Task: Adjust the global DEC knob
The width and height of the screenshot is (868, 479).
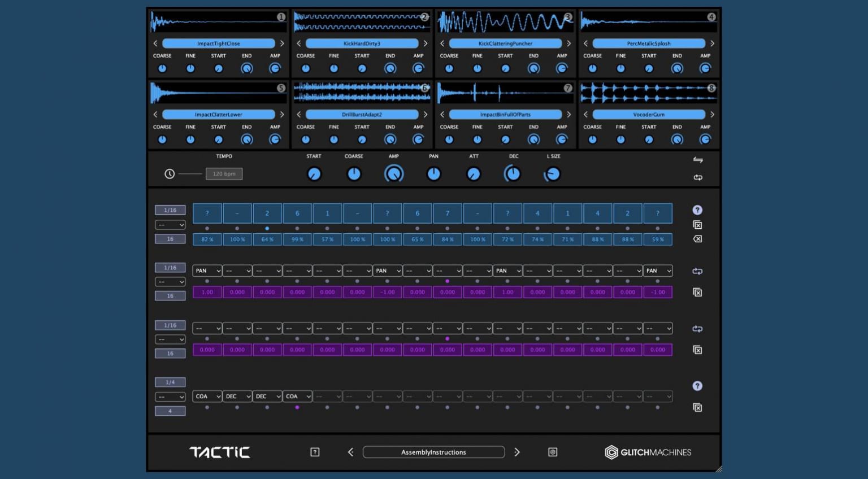Action: coord(513,174)
